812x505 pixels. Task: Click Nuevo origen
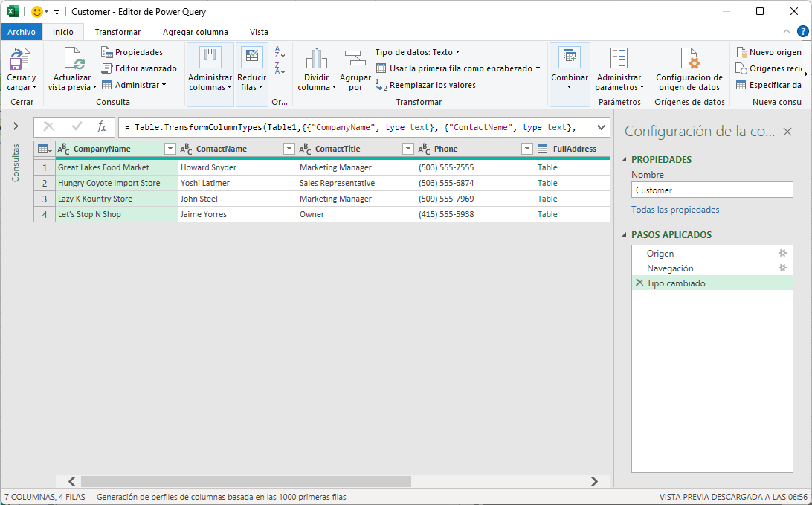point(769,52)
